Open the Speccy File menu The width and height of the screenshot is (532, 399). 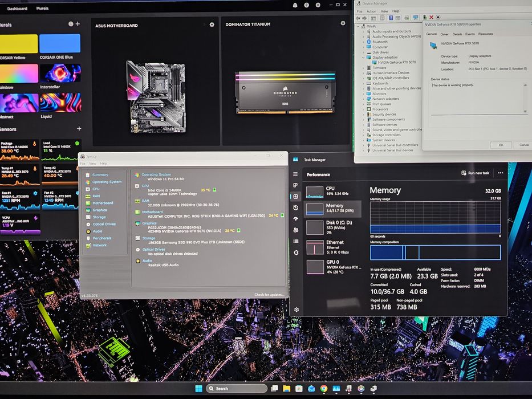point(83,164)
